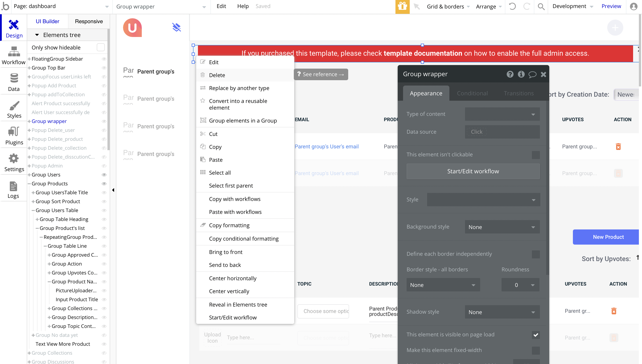Click the gift box icon

click(x=402, y=6)
